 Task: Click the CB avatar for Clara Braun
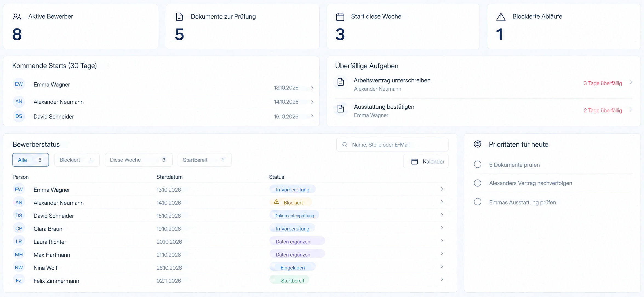click(x=19, y=228)
